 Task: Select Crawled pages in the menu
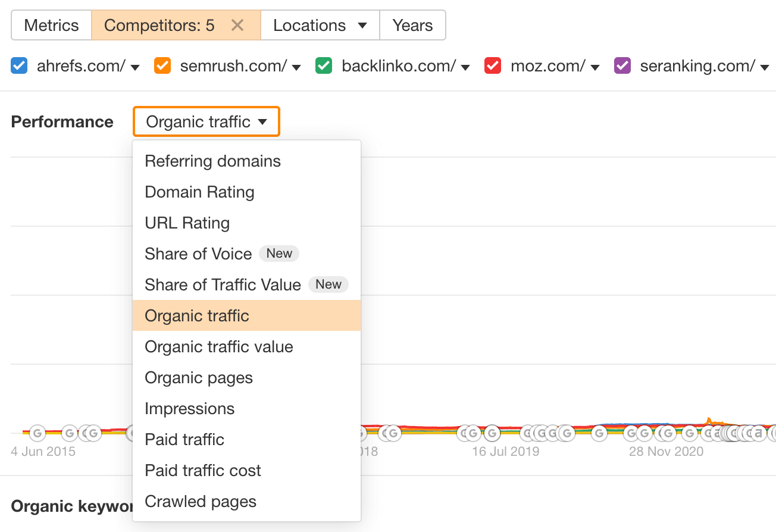click(246, 502)
